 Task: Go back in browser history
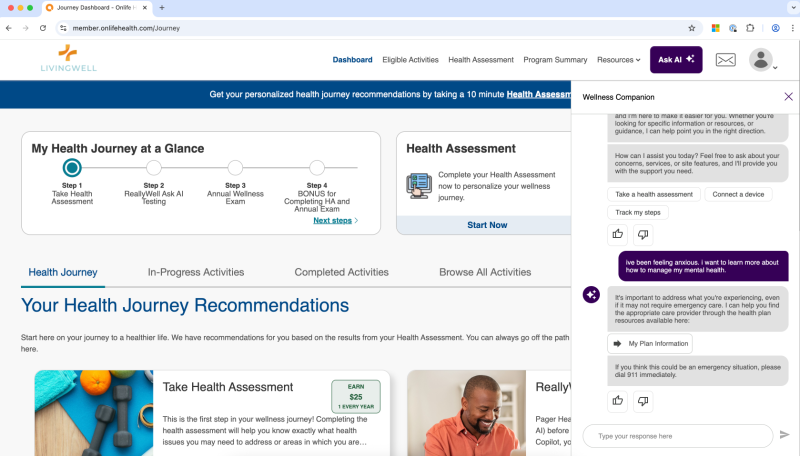[x=9, y=28]
